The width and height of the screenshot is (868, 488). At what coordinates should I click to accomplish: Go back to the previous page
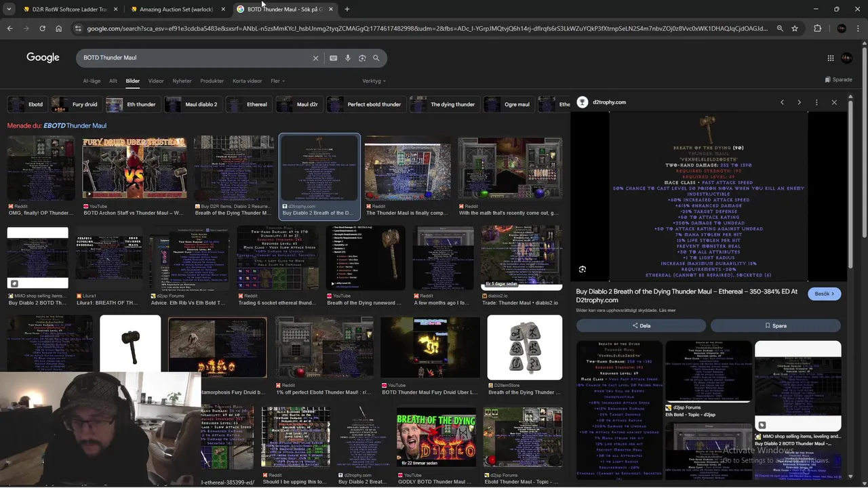[x=9, y=28]
